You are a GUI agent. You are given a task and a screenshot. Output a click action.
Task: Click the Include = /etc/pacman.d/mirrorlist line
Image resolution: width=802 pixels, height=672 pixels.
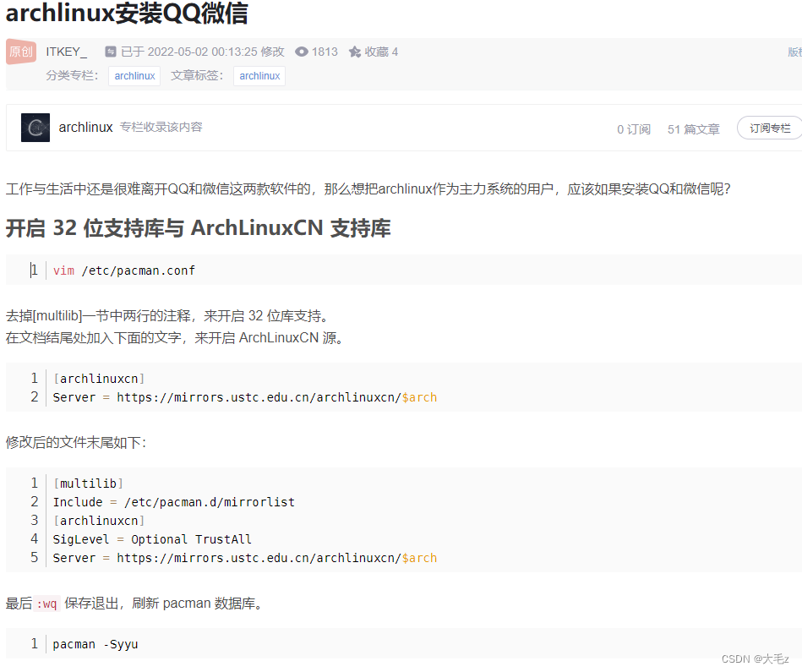tap(174, 502)
